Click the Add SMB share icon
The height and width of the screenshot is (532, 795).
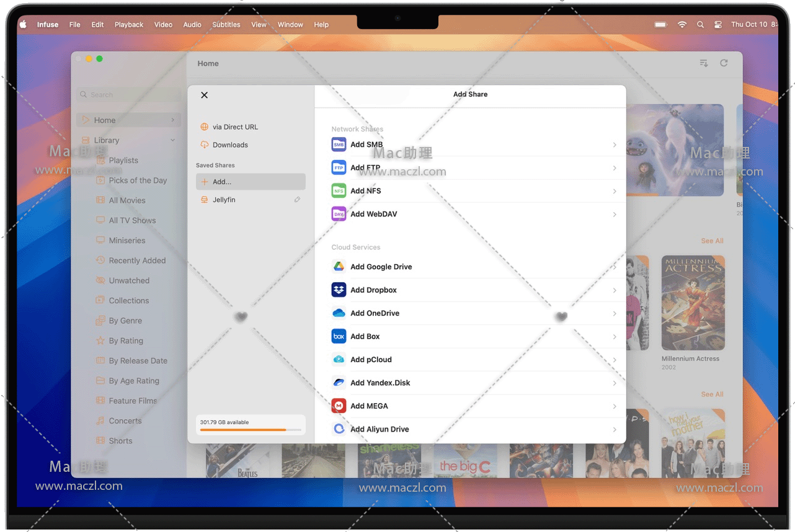click(x=339, y=144)
